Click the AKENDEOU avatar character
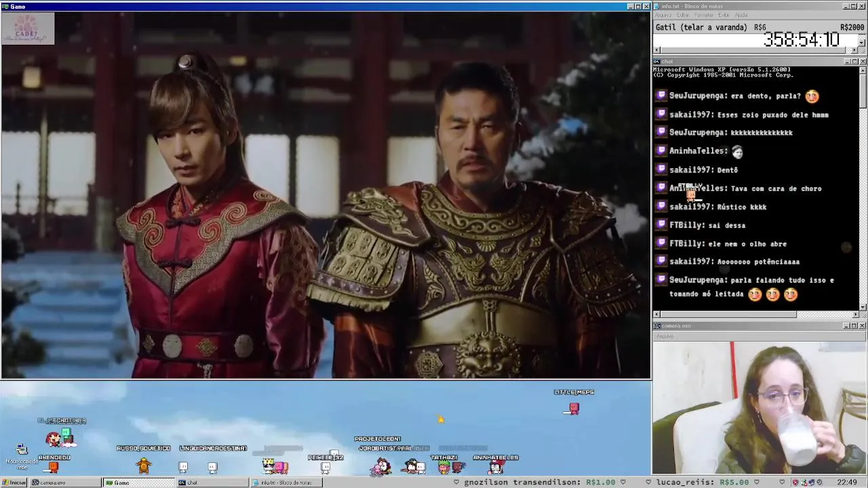The width and height of the screenshot is (868, 488). coord(54,466)
